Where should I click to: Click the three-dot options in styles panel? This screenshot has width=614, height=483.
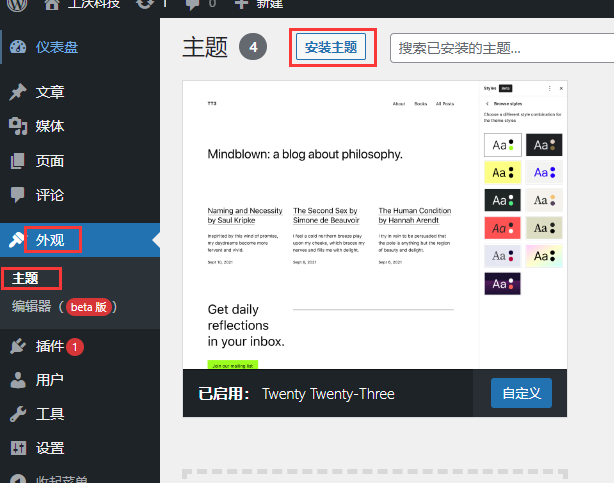(549, 89)
